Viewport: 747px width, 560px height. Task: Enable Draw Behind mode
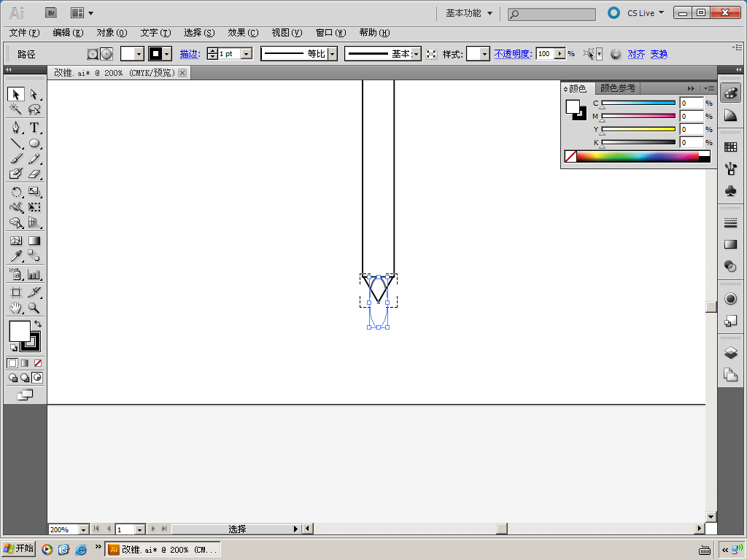25,378
